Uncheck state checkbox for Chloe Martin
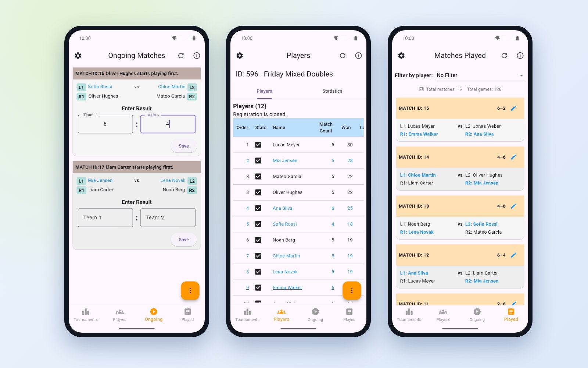This screenshot has width=588, height=368. click(258, 255)
